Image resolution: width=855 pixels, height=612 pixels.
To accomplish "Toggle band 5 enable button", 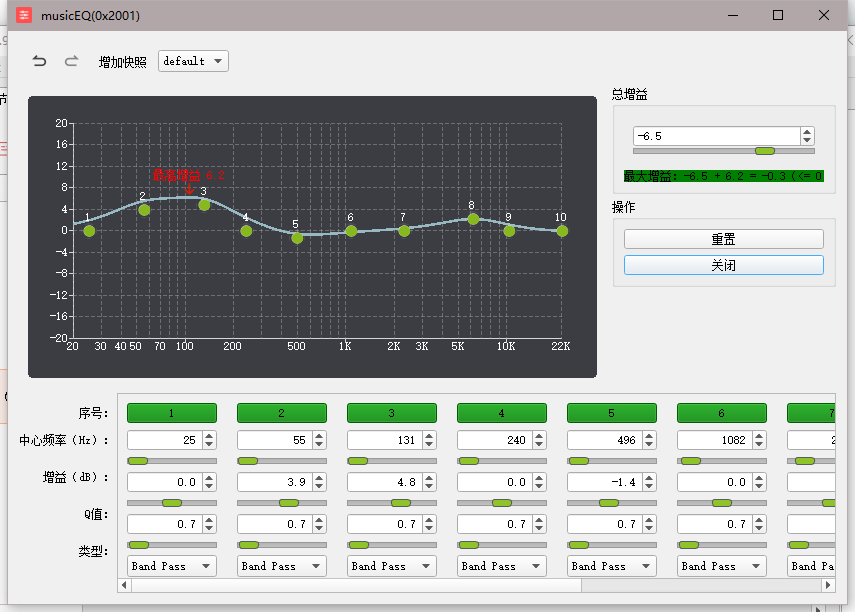I will pos(612,413).
